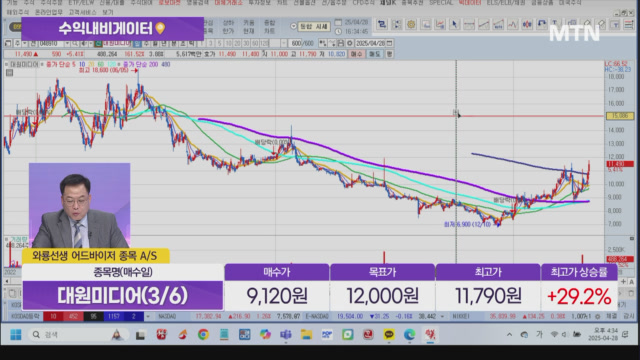Click the undo curved arrow toolbar icon

point(542,24)
